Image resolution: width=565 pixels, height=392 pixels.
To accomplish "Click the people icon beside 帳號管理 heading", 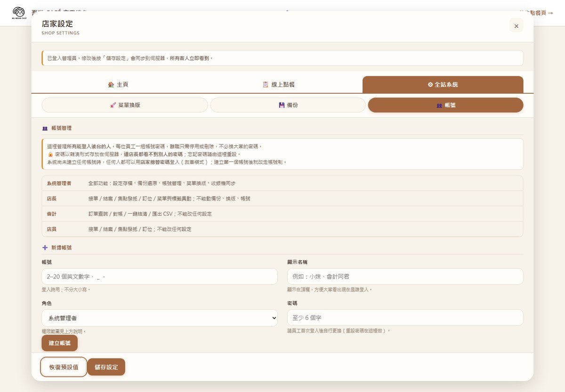I will 45,128.
